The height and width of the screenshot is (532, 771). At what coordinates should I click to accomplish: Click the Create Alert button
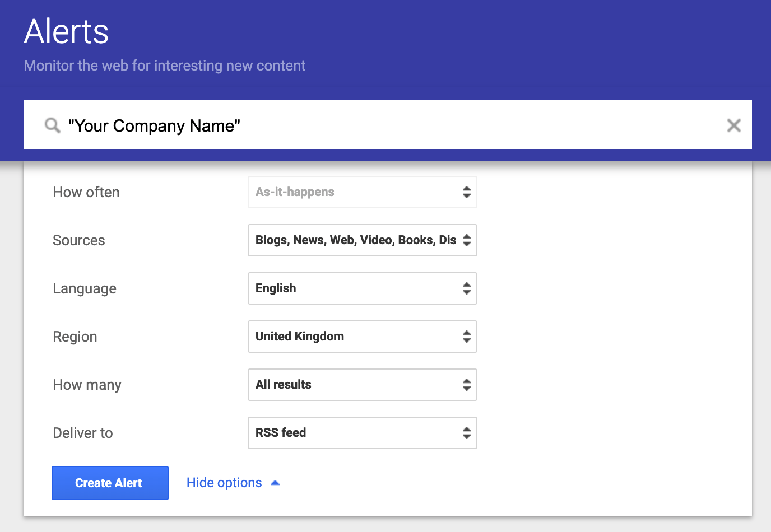coord(110,483)
